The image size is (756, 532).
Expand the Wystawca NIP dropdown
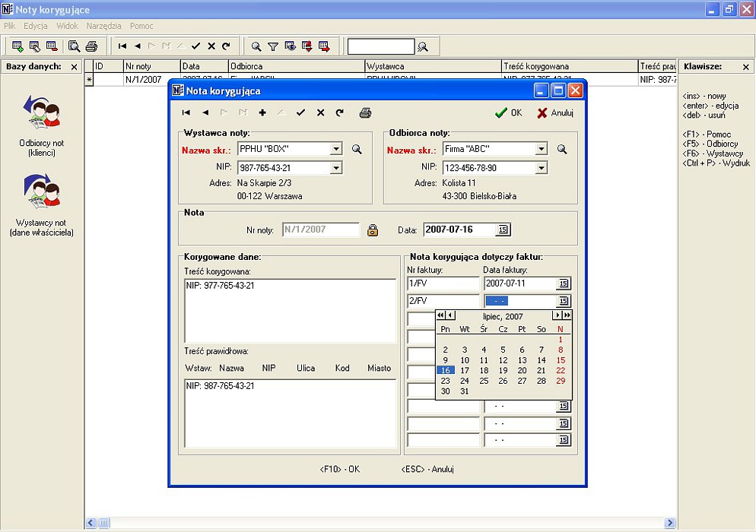(336, 168)
